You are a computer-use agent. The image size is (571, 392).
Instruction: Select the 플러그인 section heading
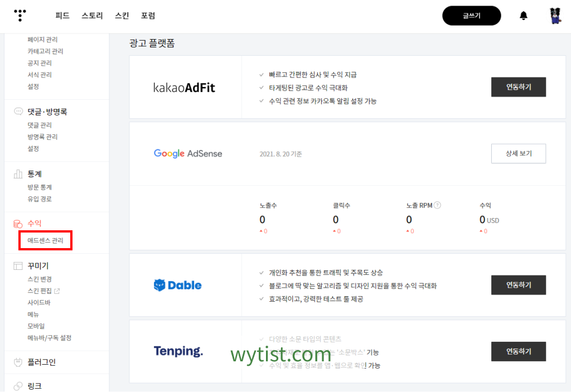point(41,362)
